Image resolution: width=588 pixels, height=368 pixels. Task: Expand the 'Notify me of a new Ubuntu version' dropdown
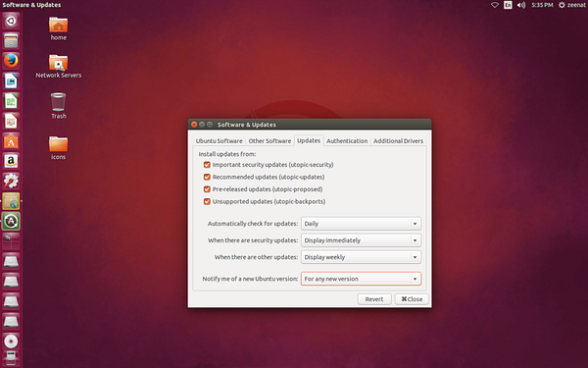coord(361,279)
